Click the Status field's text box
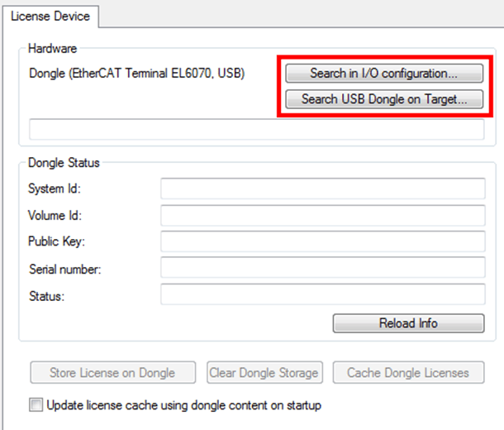The width and height of the screenshot is (504, 430). point(322,295)
